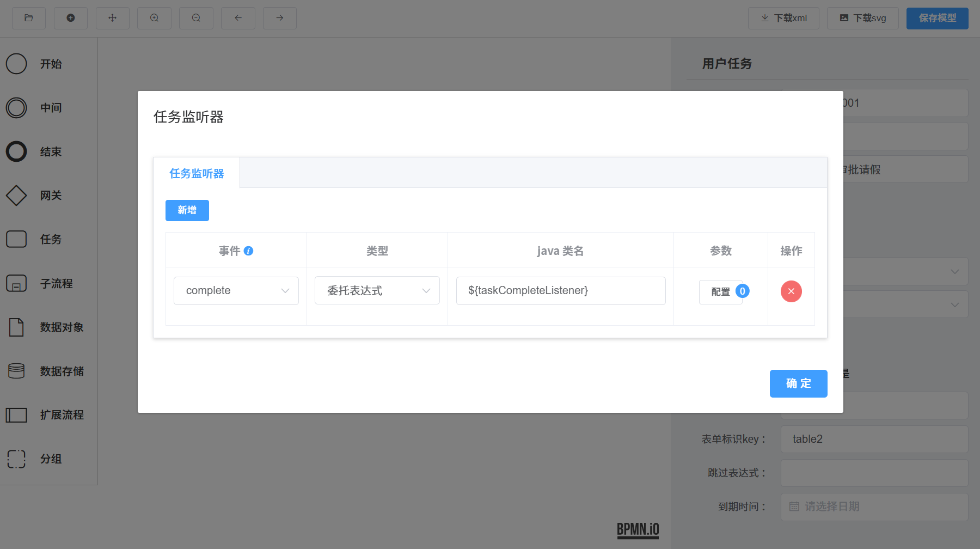980x549 pixels.
Task: Click the java class name input field
Action: (560, 291)
